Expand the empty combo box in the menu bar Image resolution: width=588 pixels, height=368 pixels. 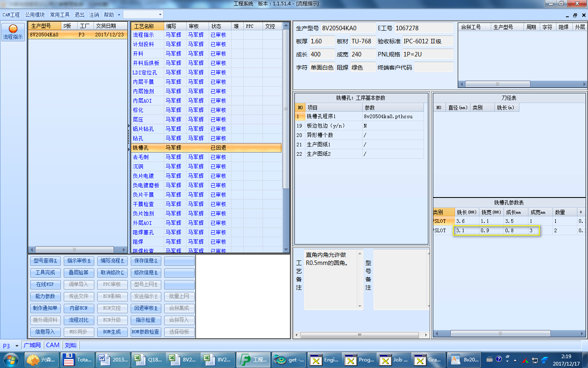click(x=160, y=15)
